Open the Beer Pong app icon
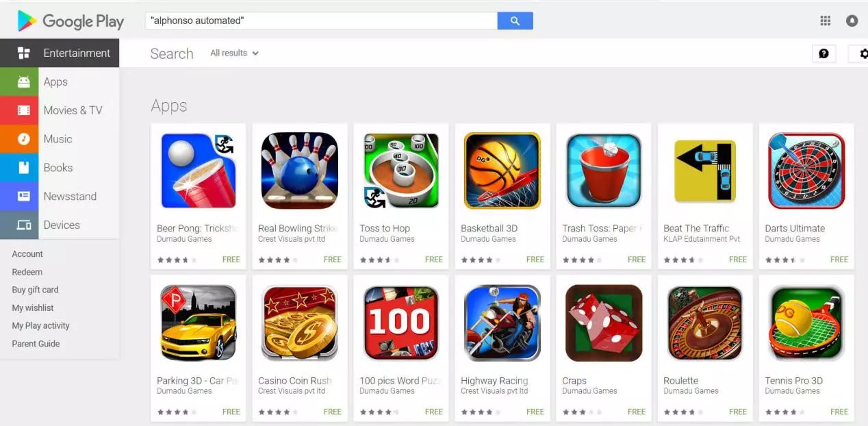Viewport: 868px width, 426px height. pos(198,171)
